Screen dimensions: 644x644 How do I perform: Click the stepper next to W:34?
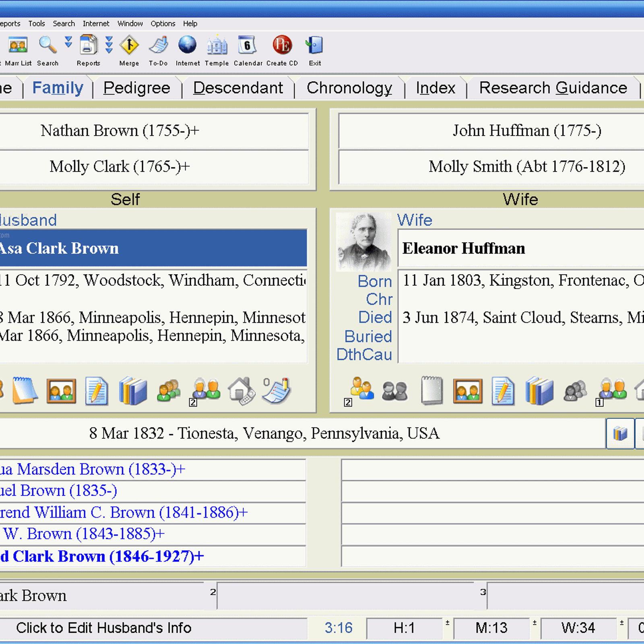[x=621, y=623]
